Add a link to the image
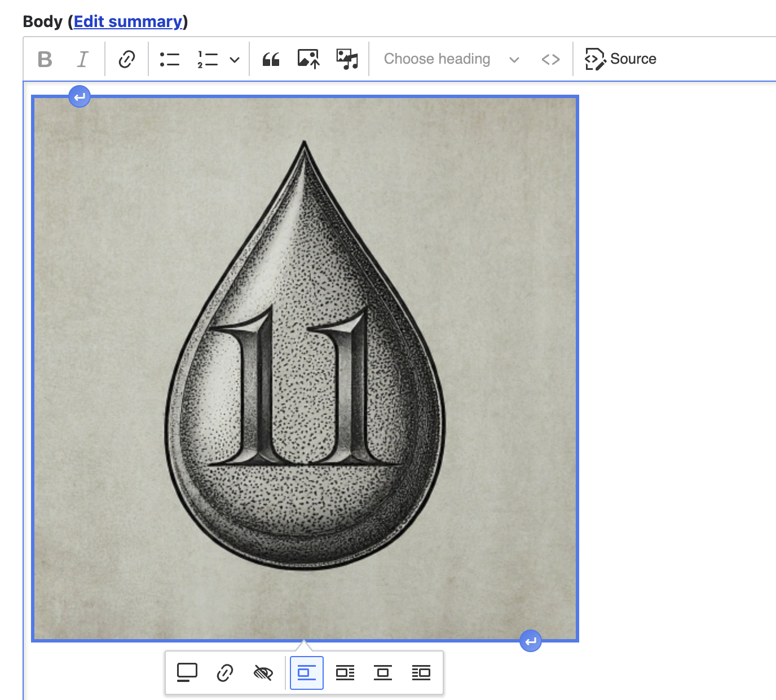 click(225, 672)
